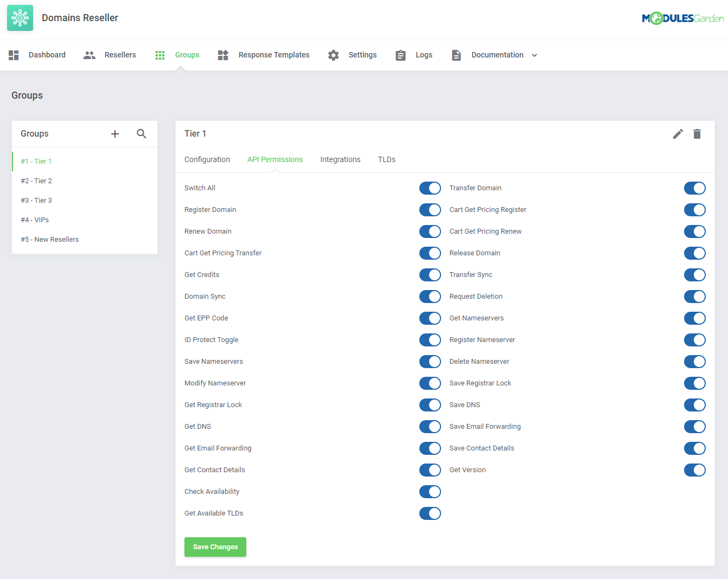Toggle Get Available TLDs permission
The width and height of the screenshot is (728, 579).
pos(430,513)
